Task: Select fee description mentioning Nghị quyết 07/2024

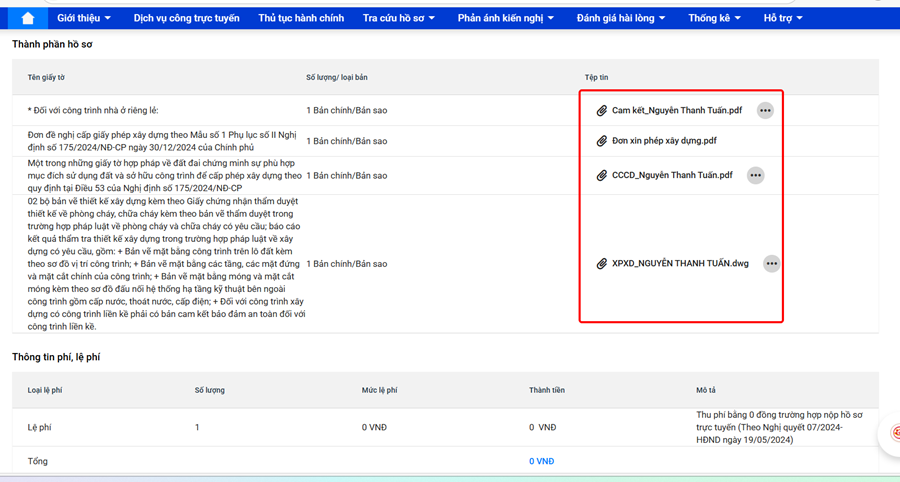Action: pos(779,427)
